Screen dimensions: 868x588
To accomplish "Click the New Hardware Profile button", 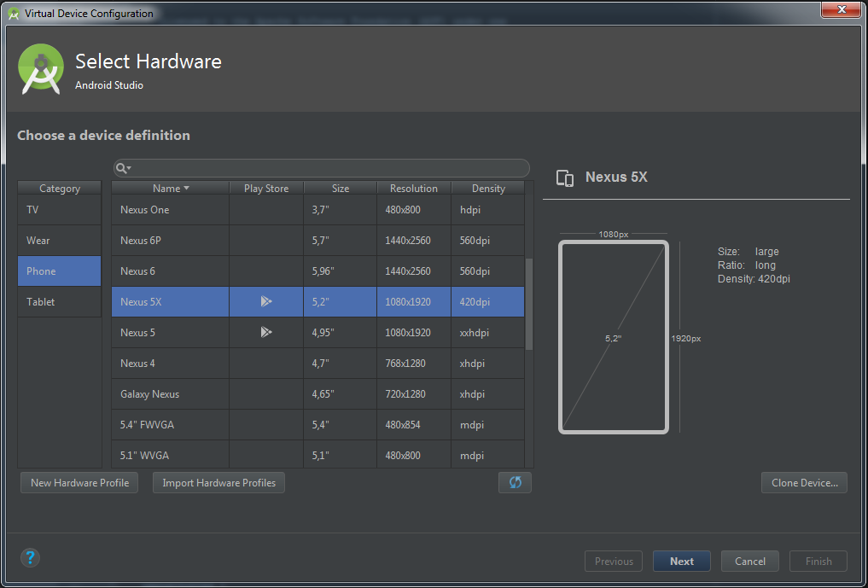I will pos(79,483).
